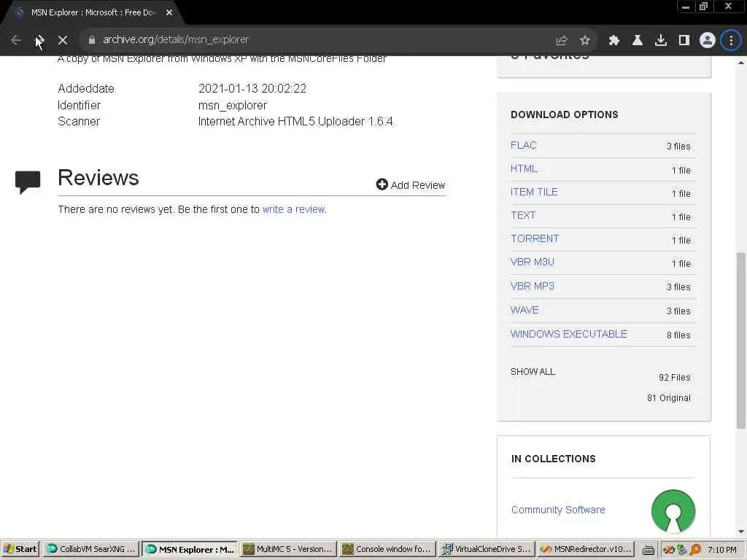Click the '8 files' count beside WINDOWS EXECUTABLE
The width and height of the screenshot is (747, 560).
(x=678, y=335)
